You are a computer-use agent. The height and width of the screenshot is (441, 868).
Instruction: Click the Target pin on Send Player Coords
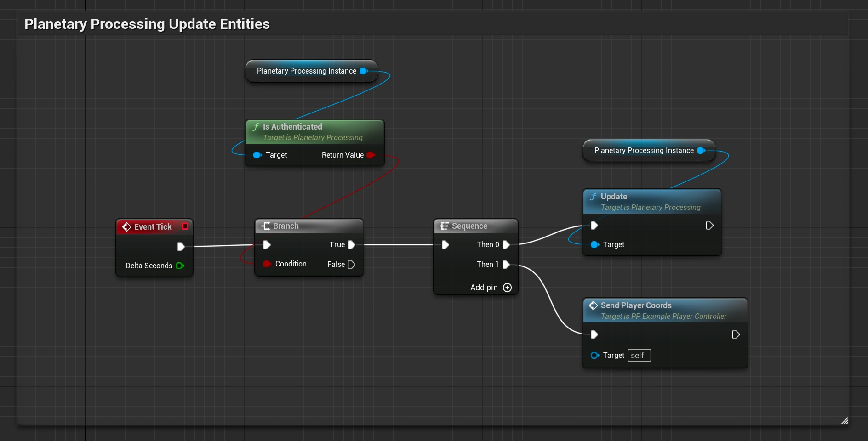595,356
